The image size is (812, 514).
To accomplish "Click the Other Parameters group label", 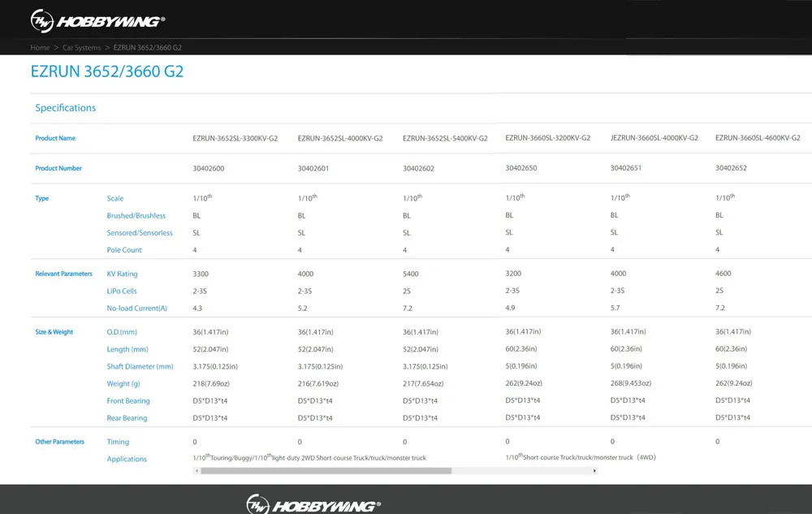I will 59,442.
